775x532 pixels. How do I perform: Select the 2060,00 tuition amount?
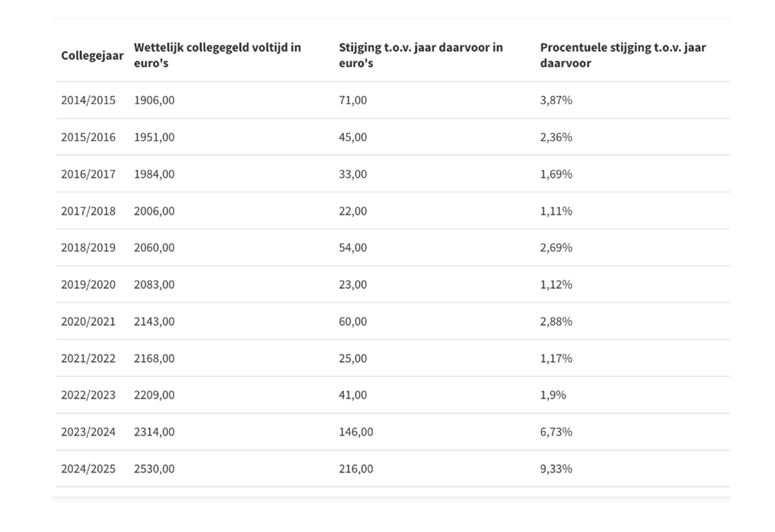click(154, 248)
